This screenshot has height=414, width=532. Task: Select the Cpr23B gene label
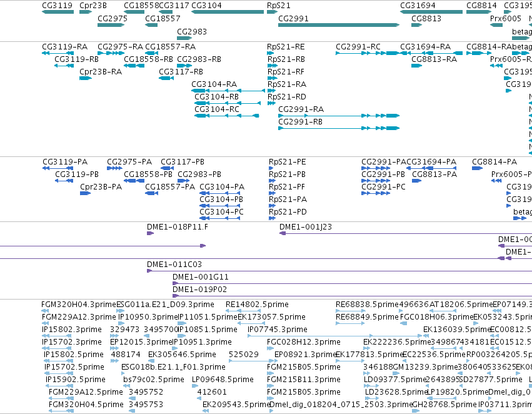(x=93, y=6)
